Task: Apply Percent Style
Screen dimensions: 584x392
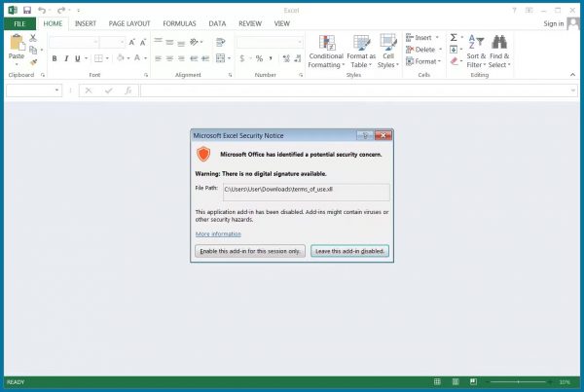Action: tap(259, 58)
